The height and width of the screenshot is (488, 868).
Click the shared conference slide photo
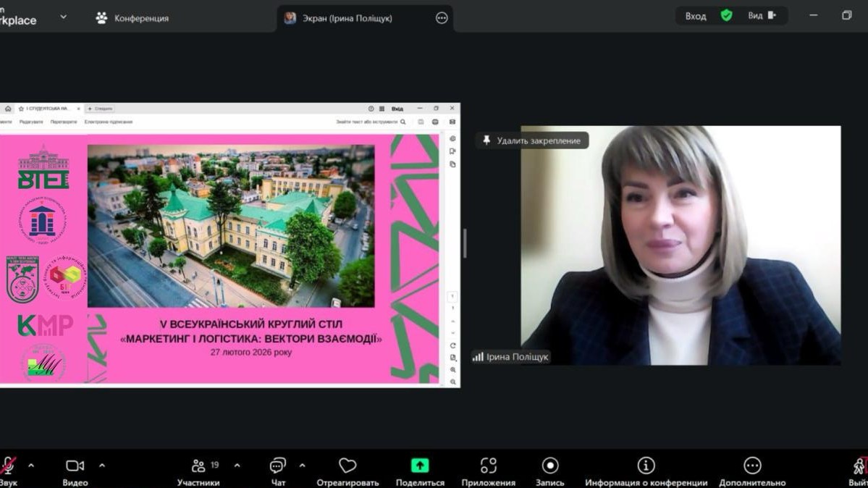pyautogui.click(x=231, y=226)
